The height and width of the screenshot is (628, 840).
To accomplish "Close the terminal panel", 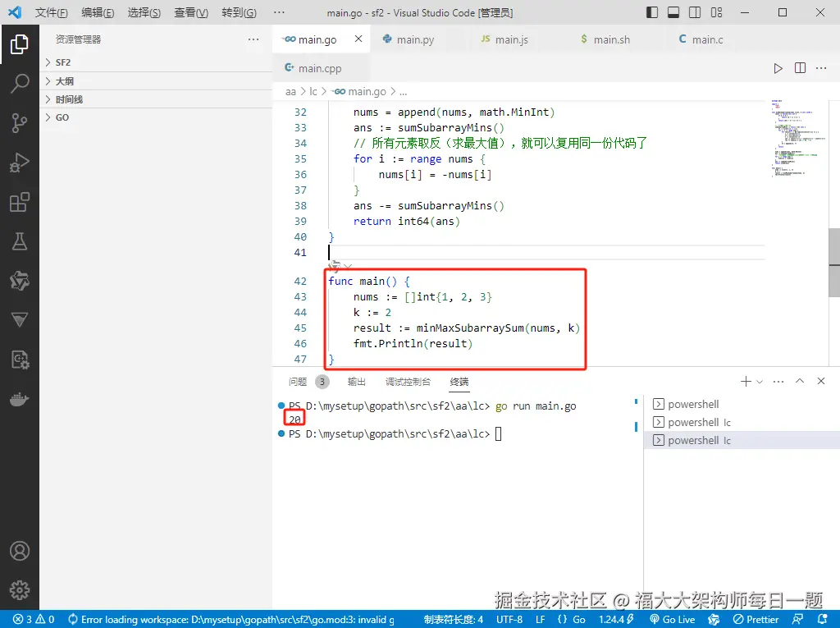I will 820,381.
